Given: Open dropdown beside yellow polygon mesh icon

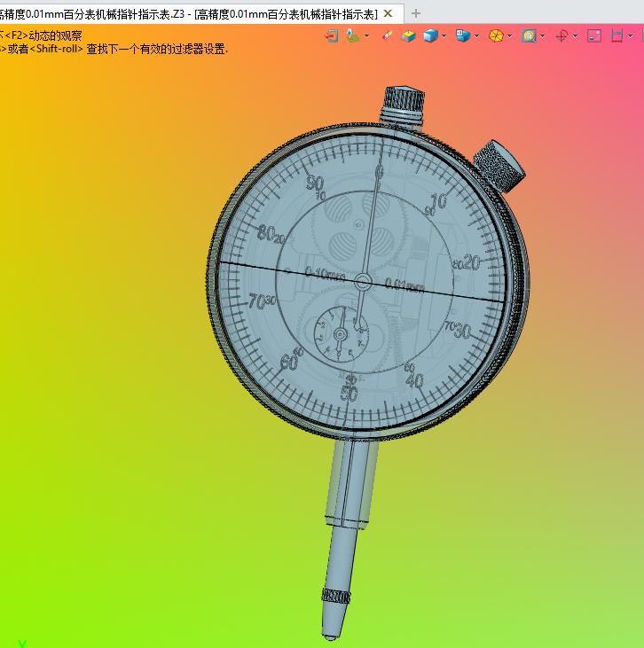Looking at the screenshot, I should 509,36.
